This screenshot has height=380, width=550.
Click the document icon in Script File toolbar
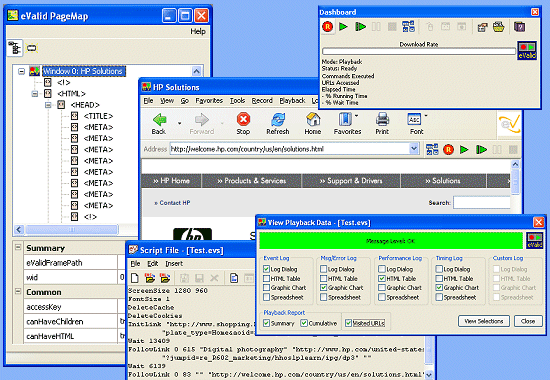pos(234,278)
